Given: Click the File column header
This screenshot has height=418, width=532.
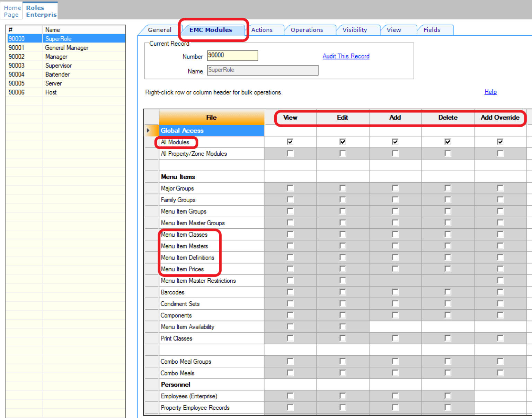Looking at the screenshot, I should (x=212, y=117).
